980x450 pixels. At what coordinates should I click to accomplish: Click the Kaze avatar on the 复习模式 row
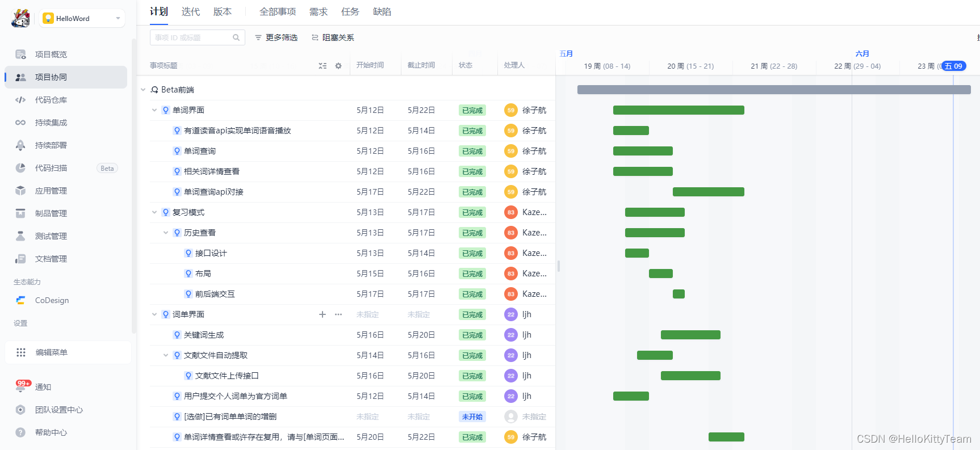tap(511, 212)
